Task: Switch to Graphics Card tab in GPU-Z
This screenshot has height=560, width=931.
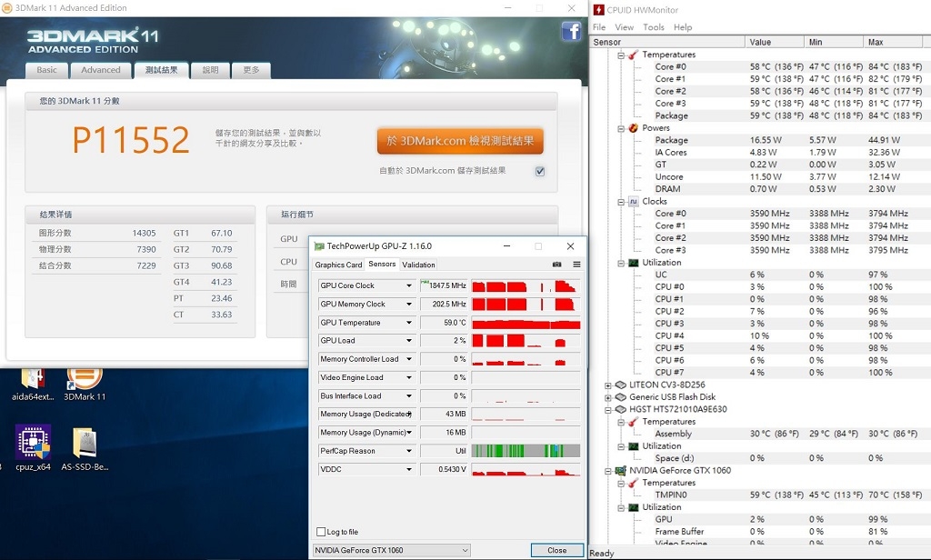Action: coord(338,265)
